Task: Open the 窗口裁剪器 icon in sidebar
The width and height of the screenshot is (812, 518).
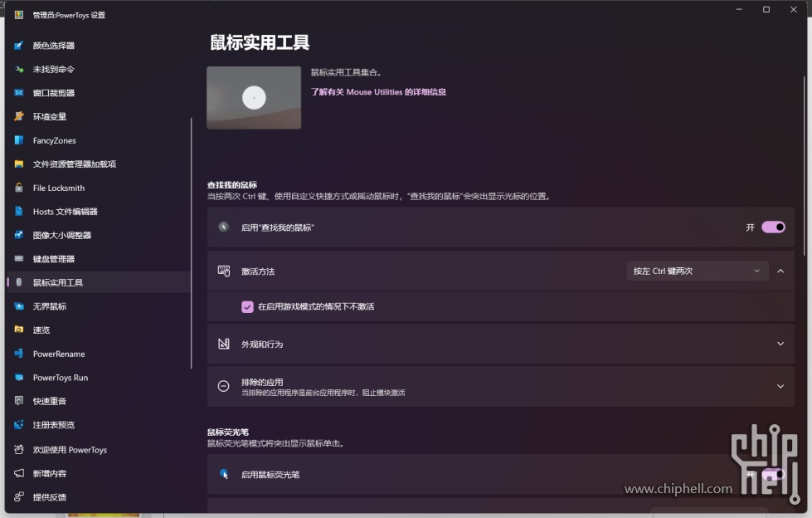Action: [x=18, y=93]
